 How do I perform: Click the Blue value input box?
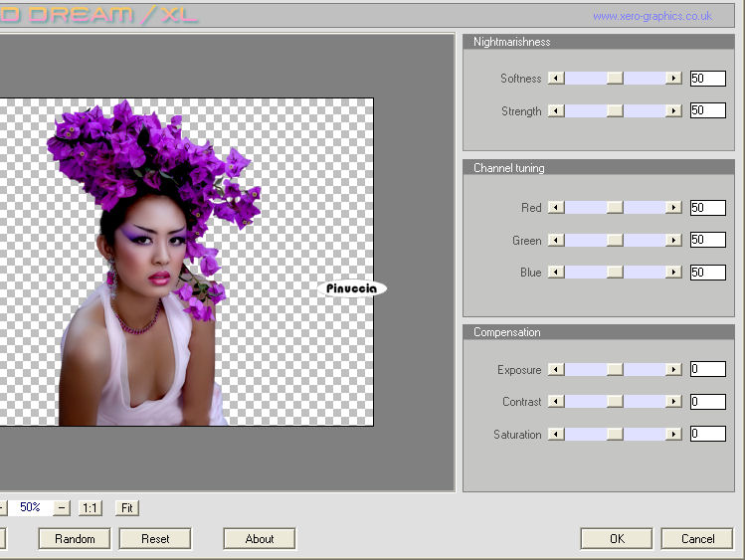(708, 273)
